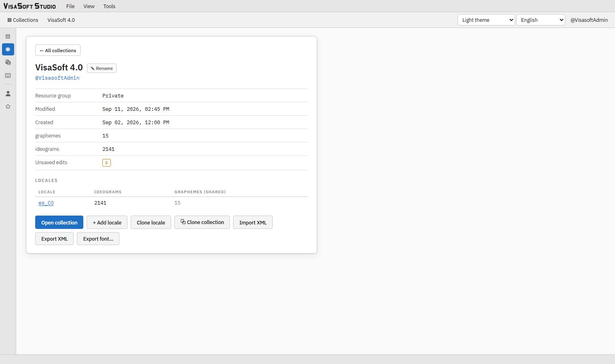Screen dimensions: 615x364
Task: Rename the VisaSoft 4.0 collection
Action: [x=102, y=68]
